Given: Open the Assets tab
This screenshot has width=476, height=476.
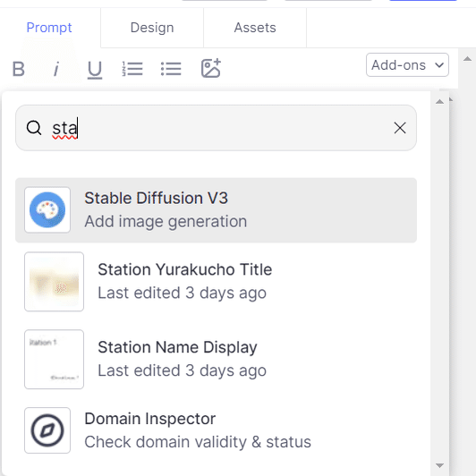Looking at the screenshot, I should [255, 28].
